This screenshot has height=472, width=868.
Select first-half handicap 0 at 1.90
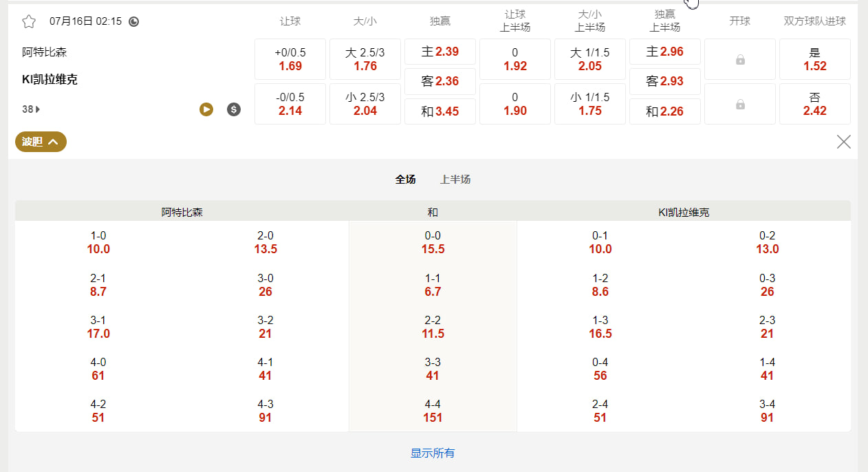[515, 104]
